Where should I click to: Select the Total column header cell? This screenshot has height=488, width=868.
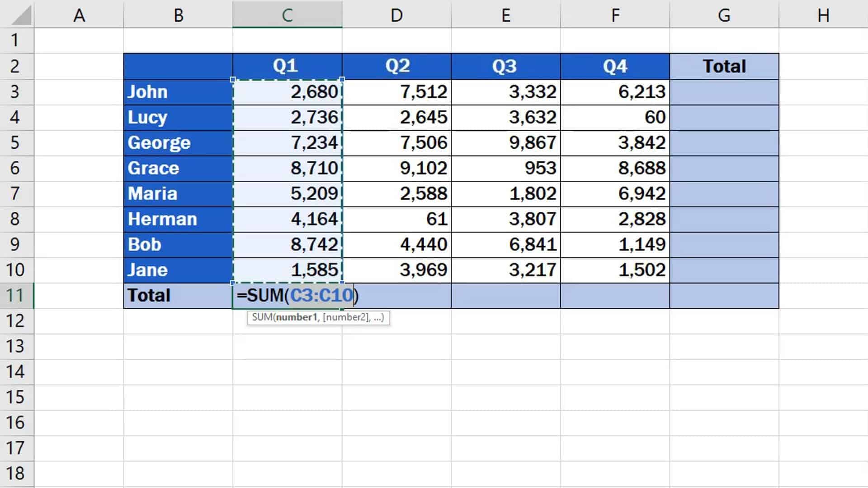pos(724,66)
